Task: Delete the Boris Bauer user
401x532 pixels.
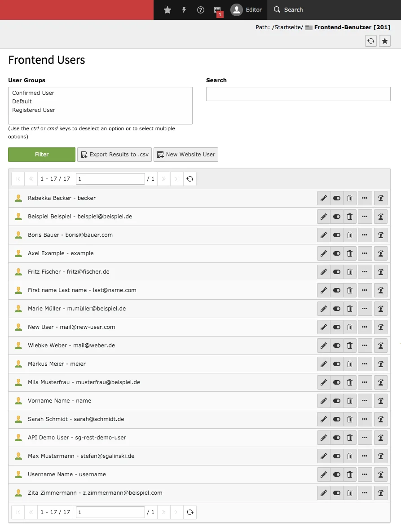Action: click(350, 235)
